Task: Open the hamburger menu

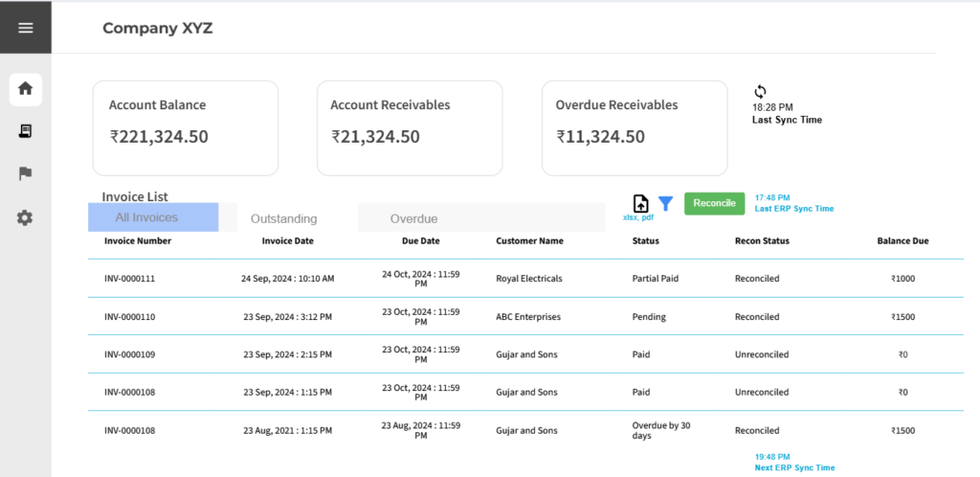Action: pos(26,28)
